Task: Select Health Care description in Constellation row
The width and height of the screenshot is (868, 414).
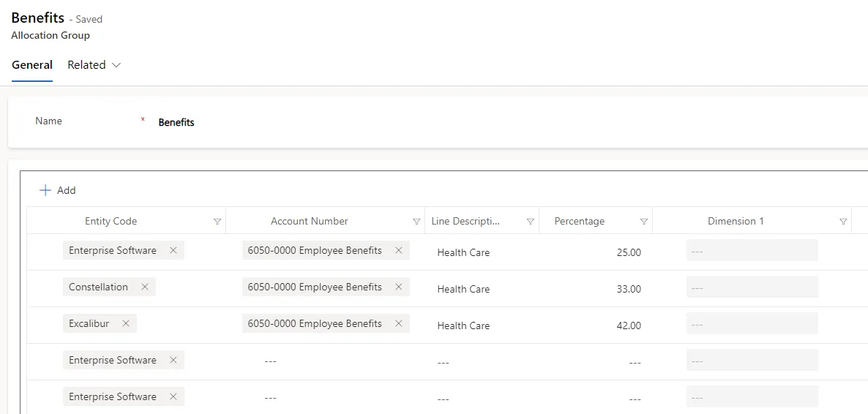Action: click(x=463, y=289)
